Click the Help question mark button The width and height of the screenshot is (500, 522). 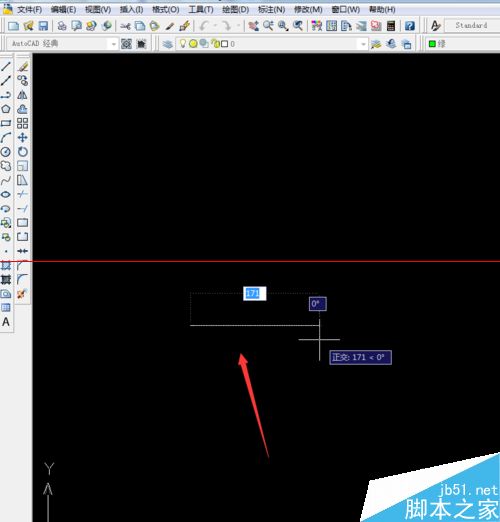coord(410,26)
